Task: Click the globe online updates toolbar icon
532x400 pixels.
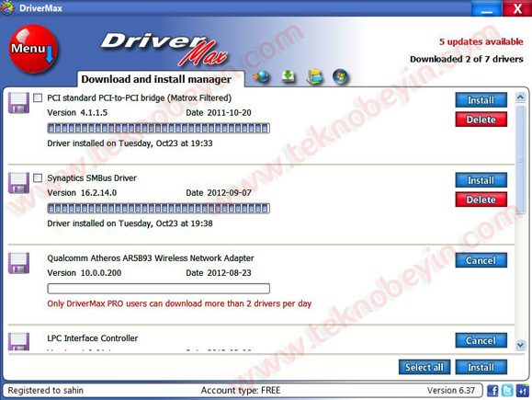Action: click(x=261, y=76)
